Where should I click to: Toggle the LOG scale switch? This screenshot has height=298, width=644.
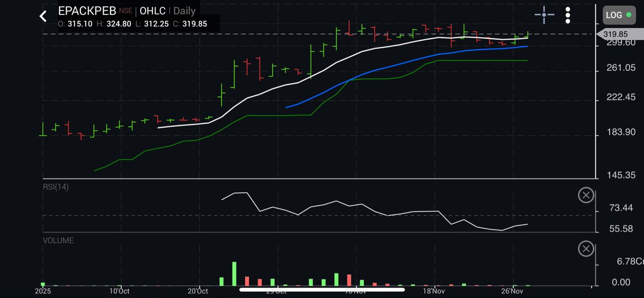click(x=618, y=15)
